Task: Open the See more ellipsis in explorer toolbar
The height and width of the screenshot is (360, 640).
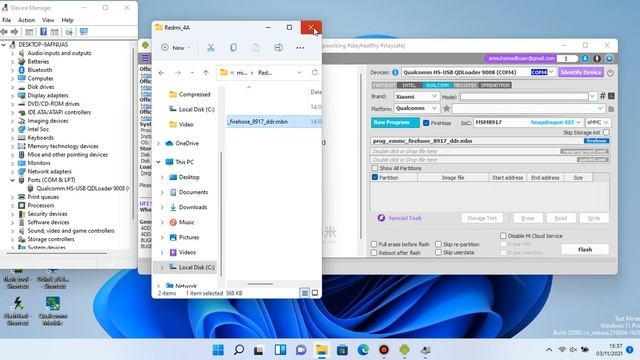Action: (300, 48)
